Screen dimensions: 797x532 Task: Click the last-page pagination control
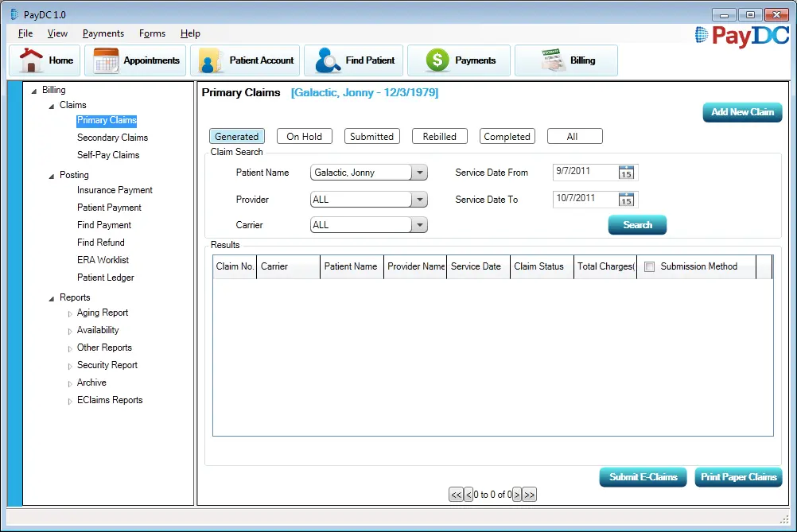530,494
